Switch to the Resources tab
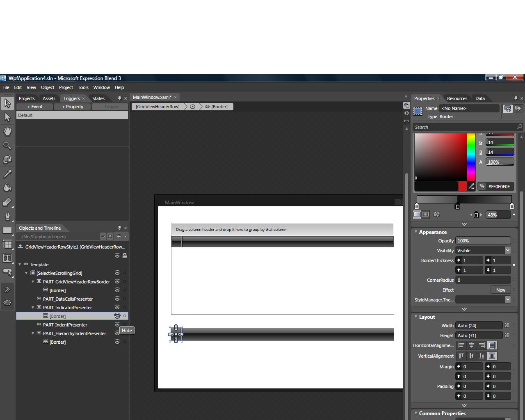 click(x=457, y=98)
